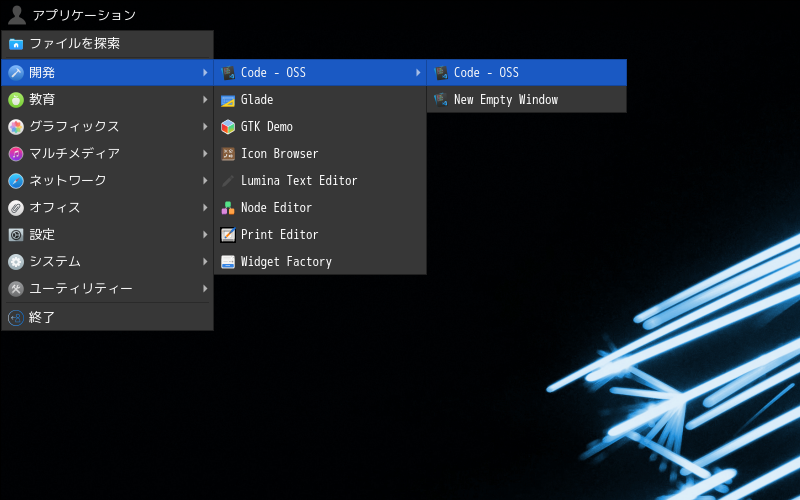
Task: Launch Node Editor
Action: tap(320, 208)
